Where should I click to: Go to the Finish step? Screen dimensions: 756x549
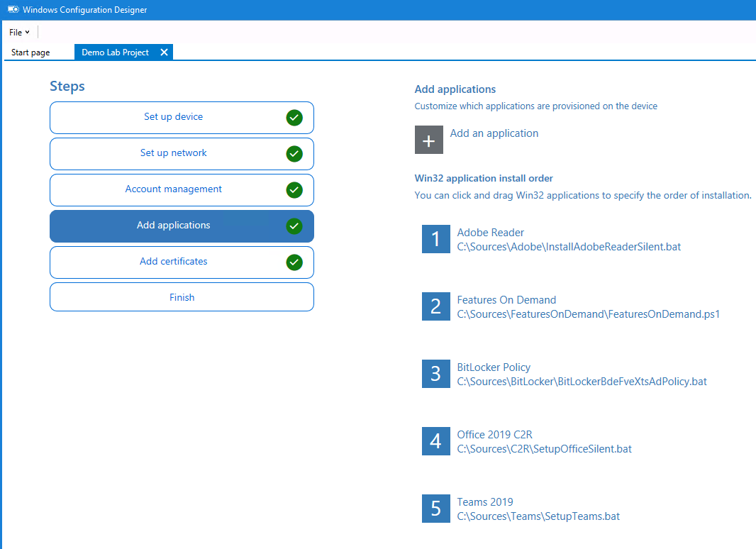(182, 297)
